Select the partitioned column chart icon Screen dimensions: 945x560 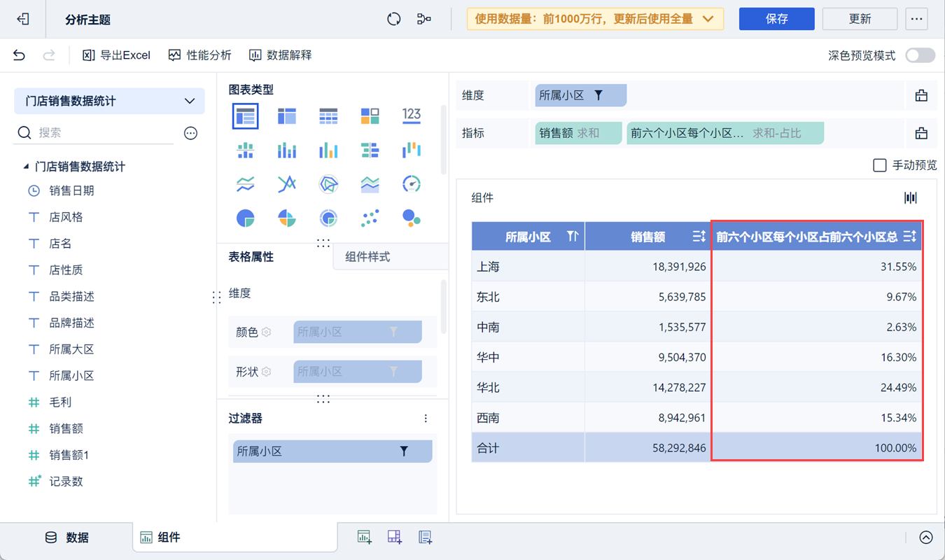point(246,150)
